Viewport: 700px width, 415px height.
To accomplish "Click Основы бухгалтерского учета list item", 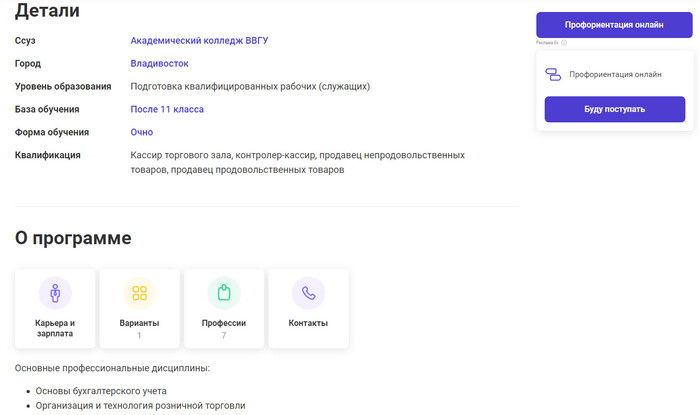I will coord(101,391).
